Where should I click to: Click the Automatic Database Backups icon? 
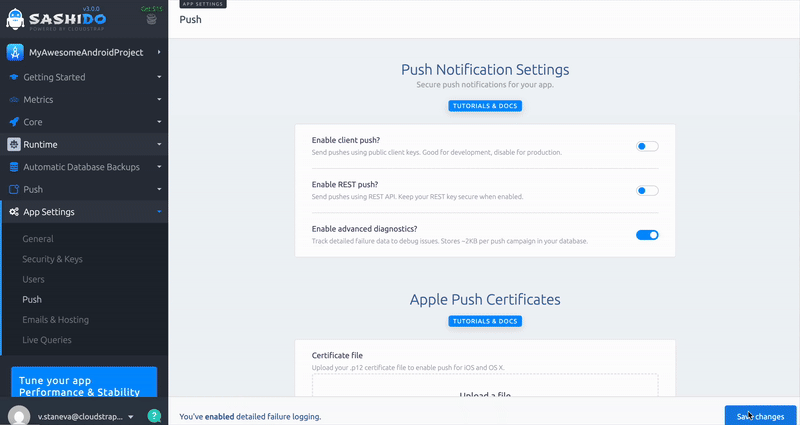(14, 167)
